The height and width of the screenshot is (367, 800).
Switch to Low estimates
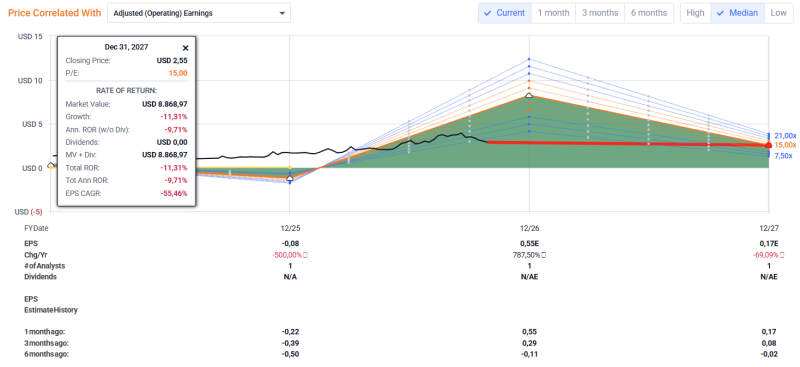point(778,13)
